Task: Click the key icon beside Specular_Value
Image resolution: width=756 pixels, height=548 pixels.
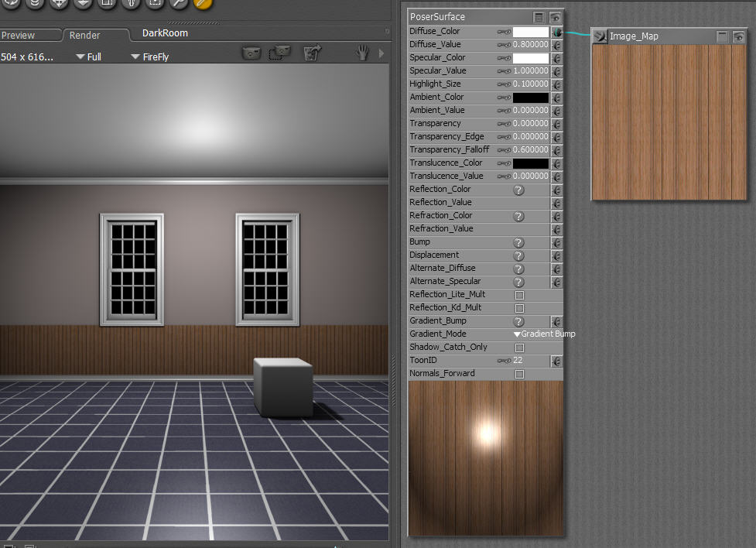Action: pos(504,71)
